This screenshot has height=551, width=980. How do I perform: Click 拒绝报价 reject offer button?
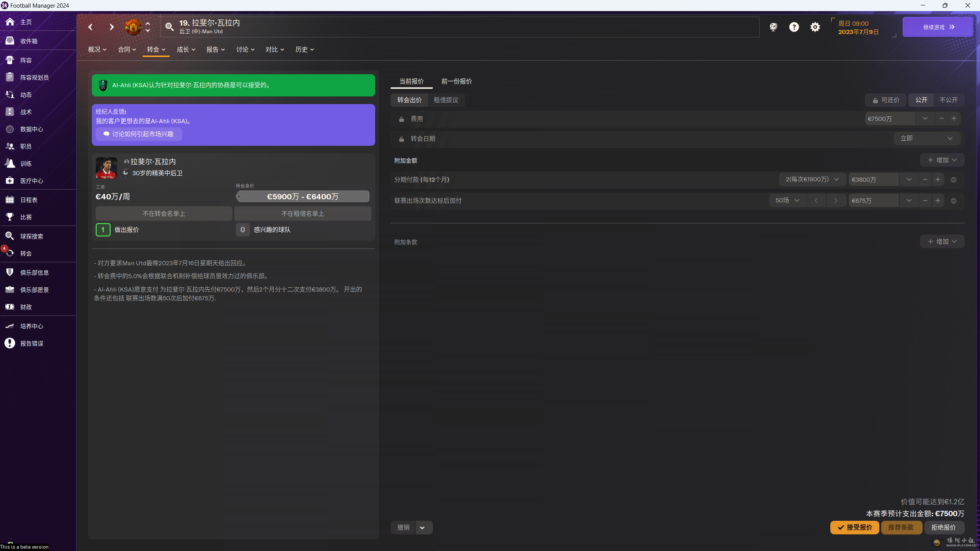pyautogui.click(x=944, y=527)
